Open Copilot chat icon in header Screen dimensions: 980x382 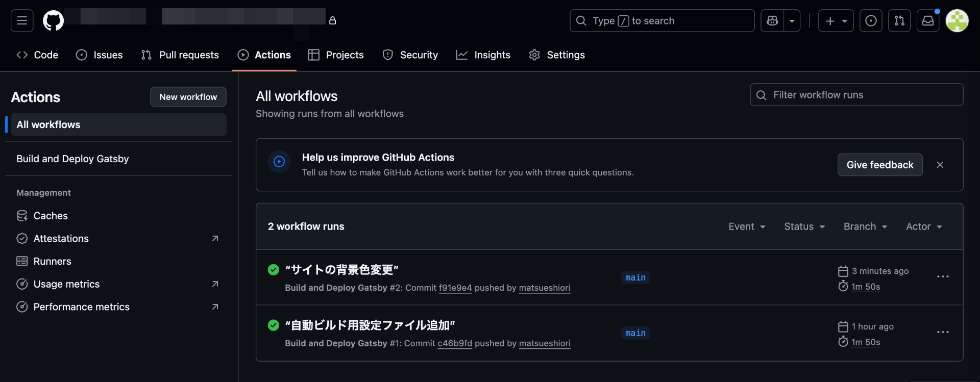coord(772,21)
